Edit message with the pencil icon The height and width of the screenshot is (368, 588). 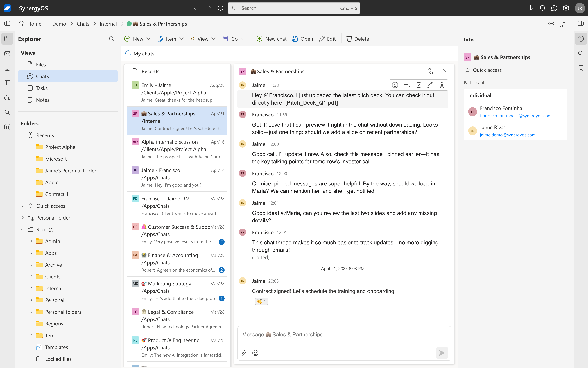(x=430, y=85)
